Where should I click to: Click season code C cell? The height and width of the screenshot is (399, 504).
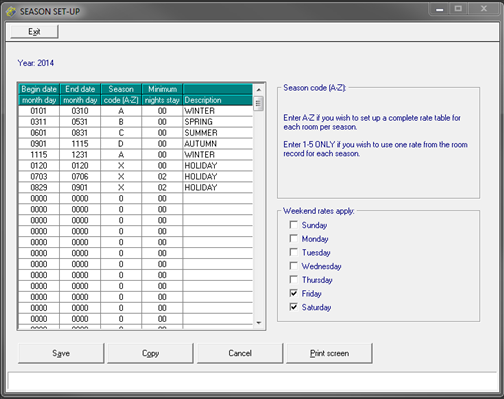tap(121, 133)
